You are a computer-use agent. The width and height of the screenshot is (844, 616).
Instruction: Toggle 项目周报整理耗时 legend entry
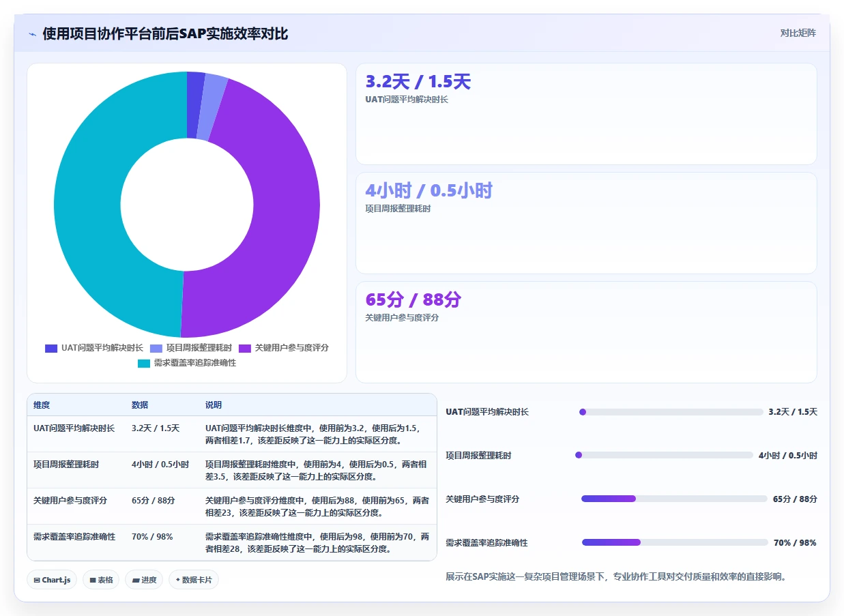(x=191, y=348)
